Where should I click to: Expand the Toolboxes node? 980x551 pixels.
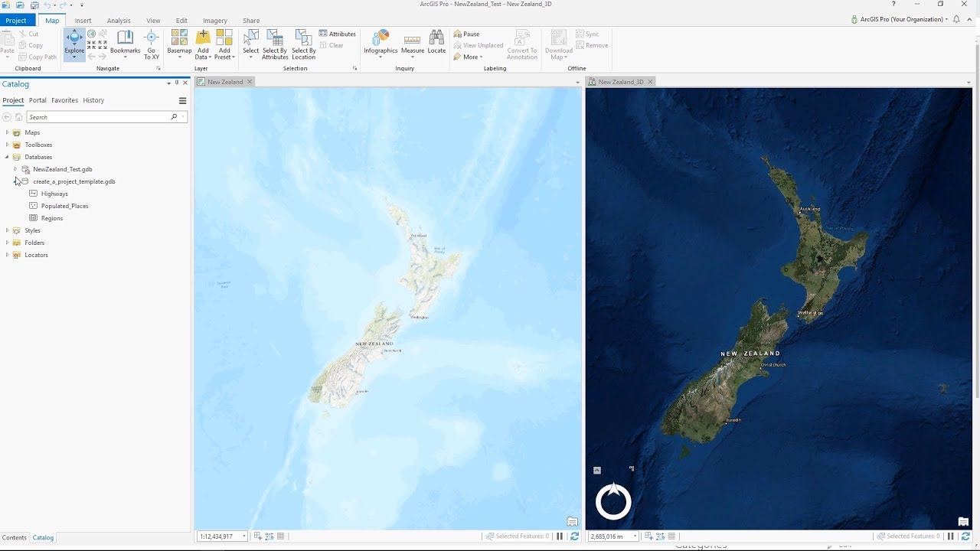(x=7, y=145)
